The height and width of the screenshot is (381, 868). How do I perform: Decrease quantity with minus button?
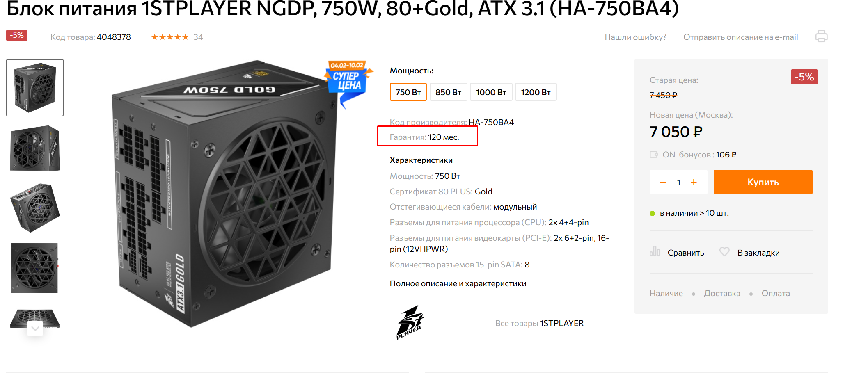click(663, 182)
